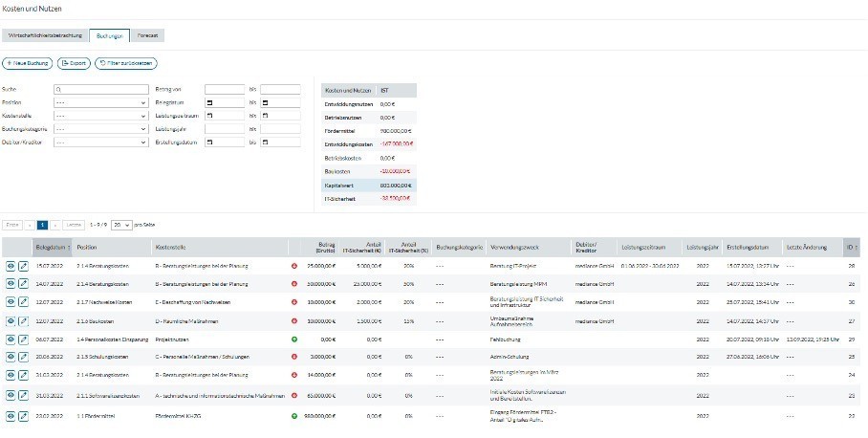Screen dimensions: 868x438
Task: Open the Kostenstelle filter dropdown
Action: (x=101, y=116)
